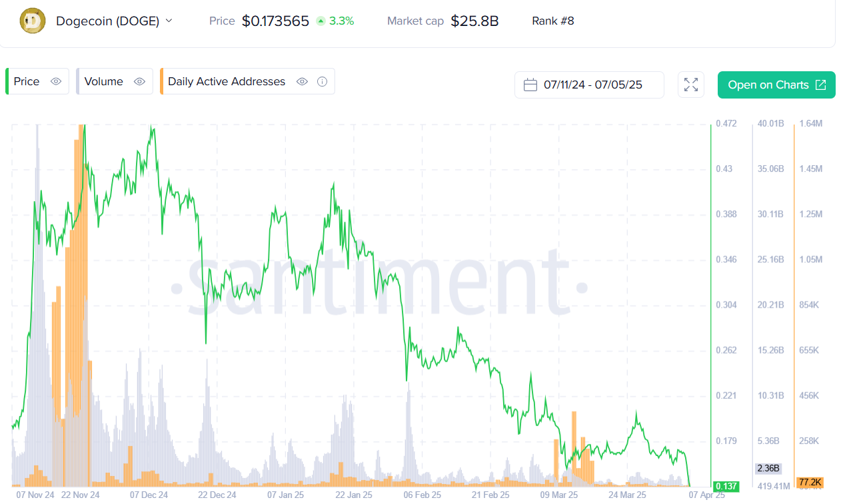Click the 2.36B volume axis badge
Viewport: 845px width, 504px height.
(x=768, y=468)
